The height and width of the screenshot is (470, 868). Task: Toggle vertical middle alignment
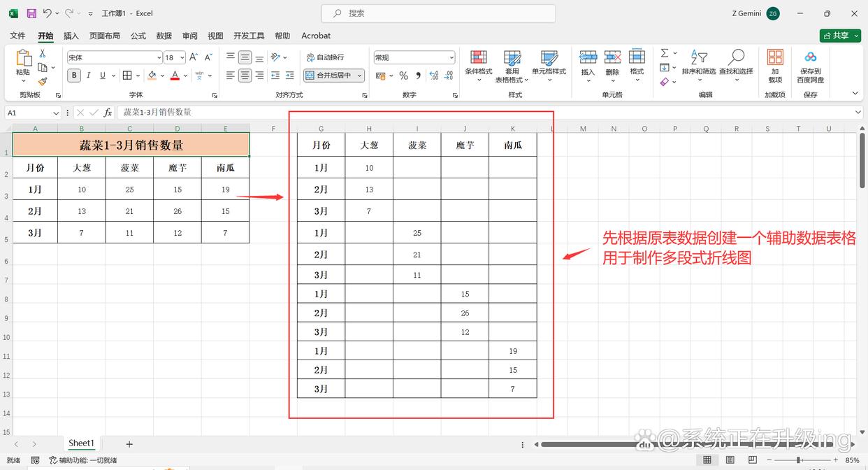coord(245,57)
